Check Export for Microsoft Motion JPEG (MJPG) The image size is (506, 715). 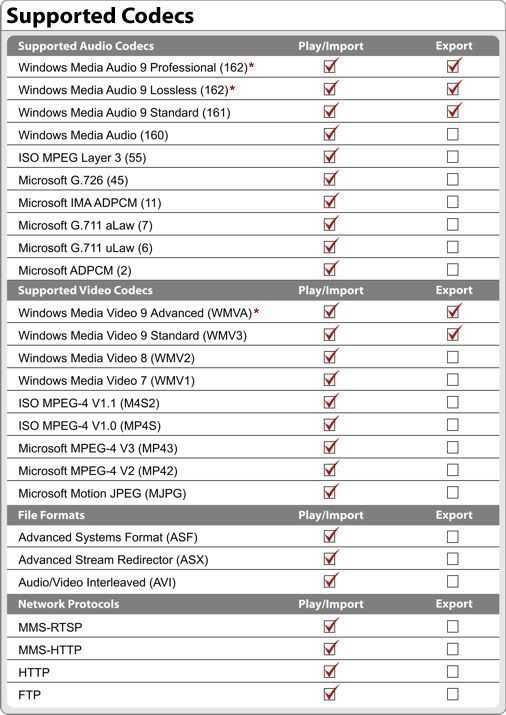coord(453,492)
